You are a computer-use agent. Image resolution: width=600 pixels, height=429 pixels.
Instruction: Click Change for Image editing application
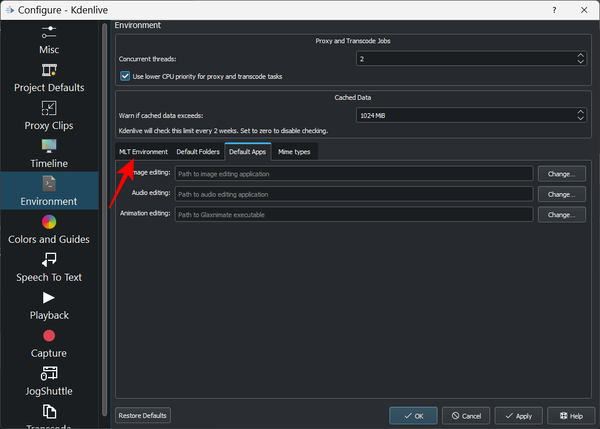[x=561, y=174]
